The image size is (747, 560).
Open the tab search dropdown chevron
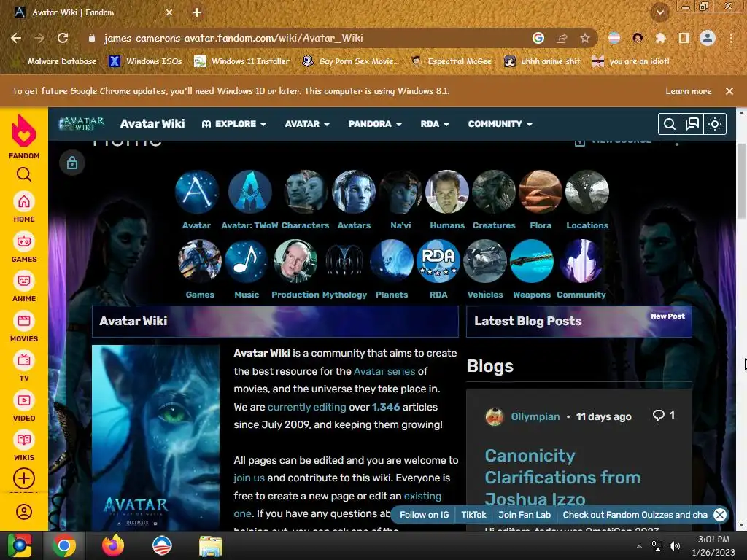click(x=659, y=12)
